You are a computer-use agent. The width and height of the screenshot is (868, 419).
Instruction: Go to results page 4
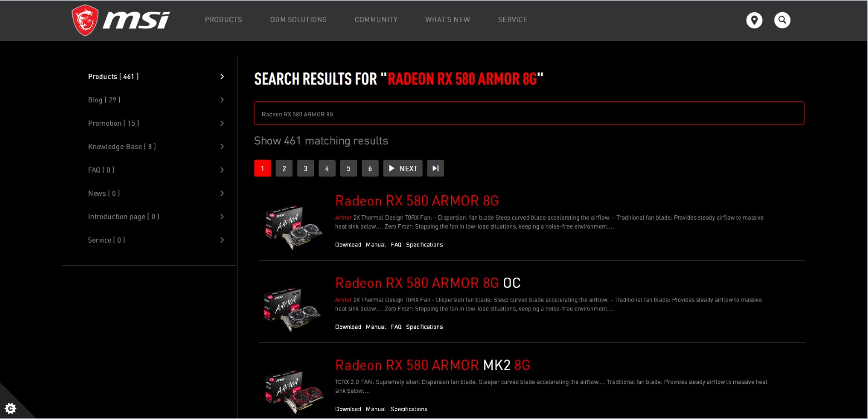(327, 168)
